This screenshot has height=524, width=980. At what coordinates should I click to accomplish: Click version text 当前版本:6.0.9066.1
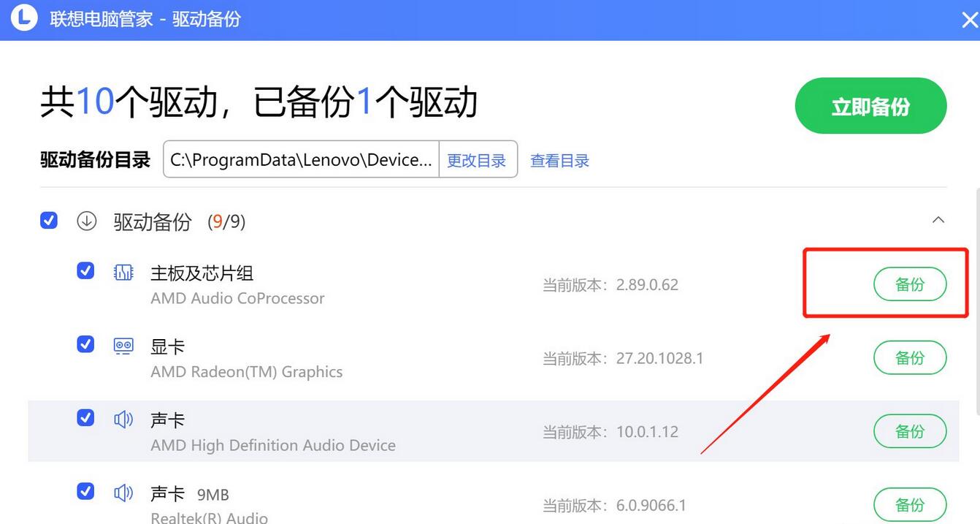click(x=614, y=505)
